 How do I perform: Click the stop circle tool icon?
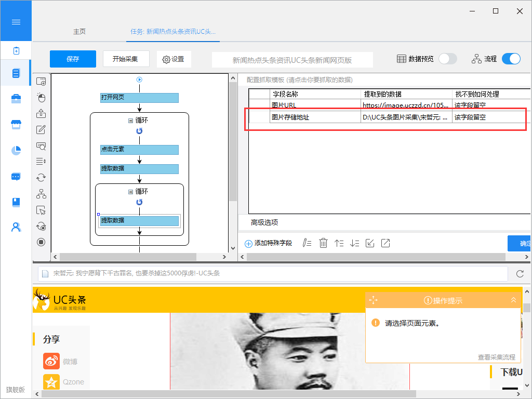coord(41,242)
